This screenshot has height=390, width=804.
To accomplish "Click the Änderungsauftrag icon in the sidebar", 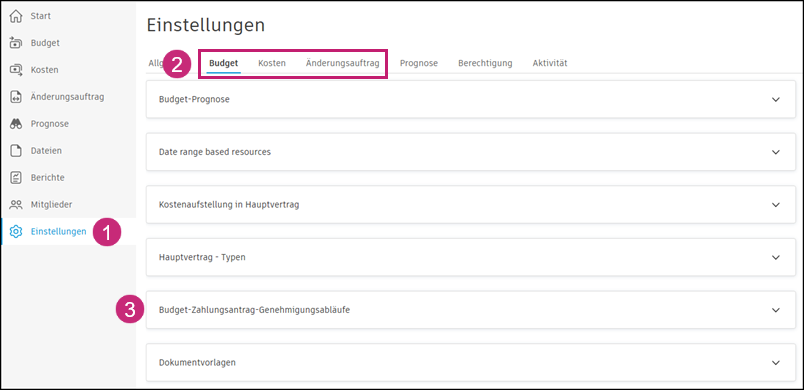I will point(16,97).
